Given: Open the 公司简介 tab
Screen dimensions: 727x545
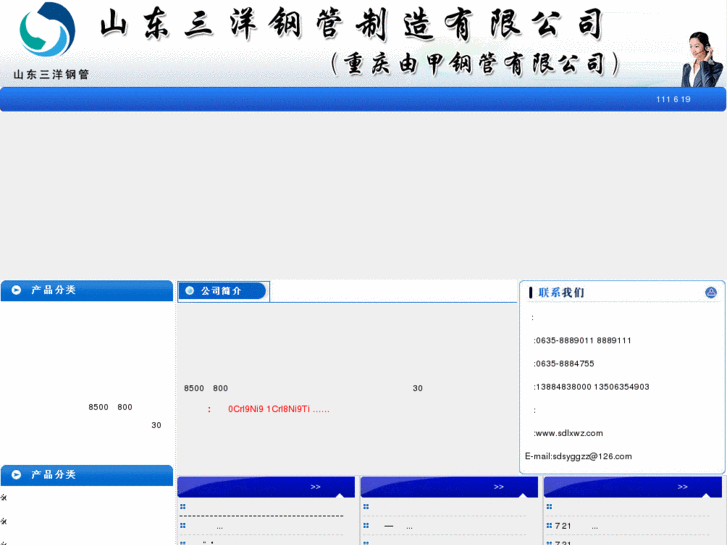Looking at the screenshot, I should [x=223, y=291].
